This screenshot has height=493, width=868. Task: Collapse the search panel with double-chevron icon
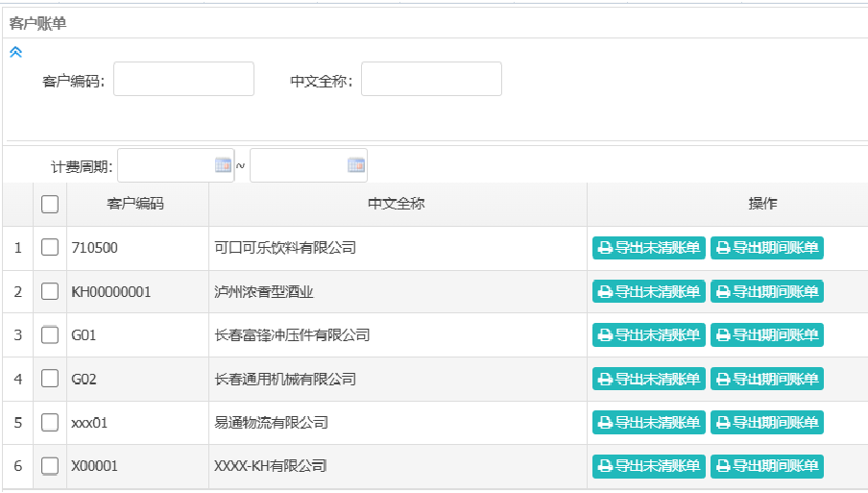[15, 52]
